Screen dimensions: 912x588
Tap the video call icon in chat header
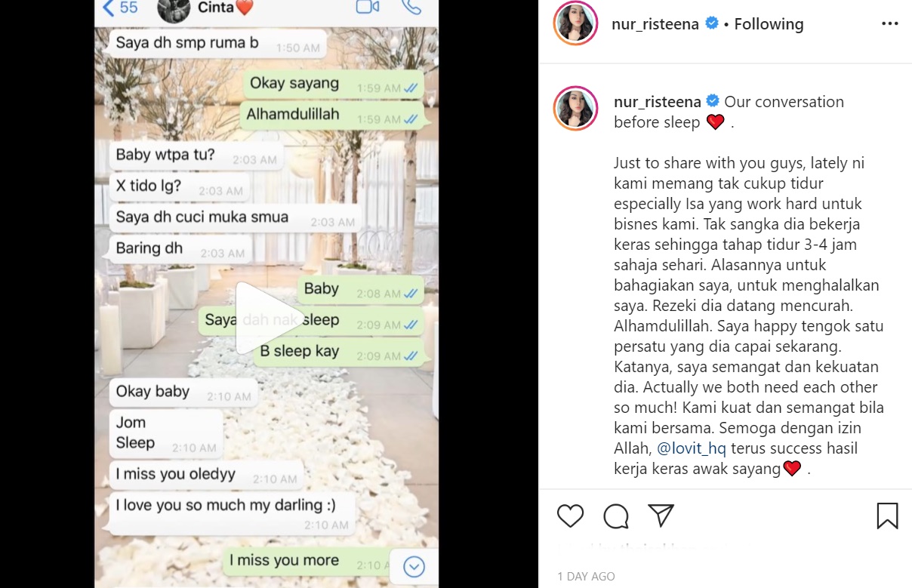(x=367, y=8)
